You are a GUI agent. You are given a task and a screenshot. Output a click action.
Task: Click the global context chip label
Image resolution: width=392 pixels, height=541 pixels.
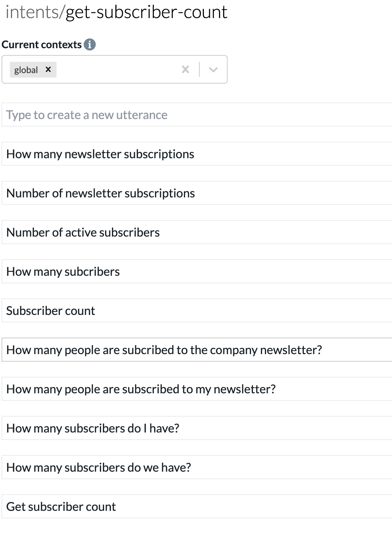26,70
